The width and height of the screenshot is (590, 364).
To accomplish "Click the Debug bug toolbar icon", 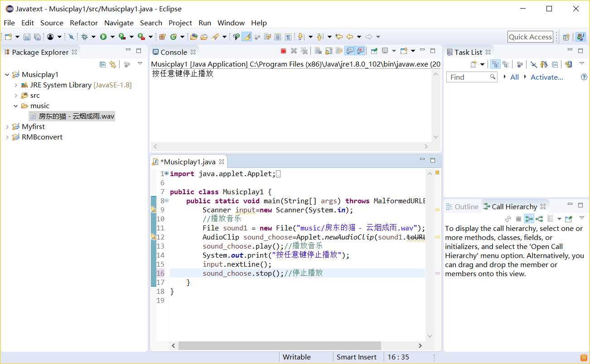I will point(84,37).
